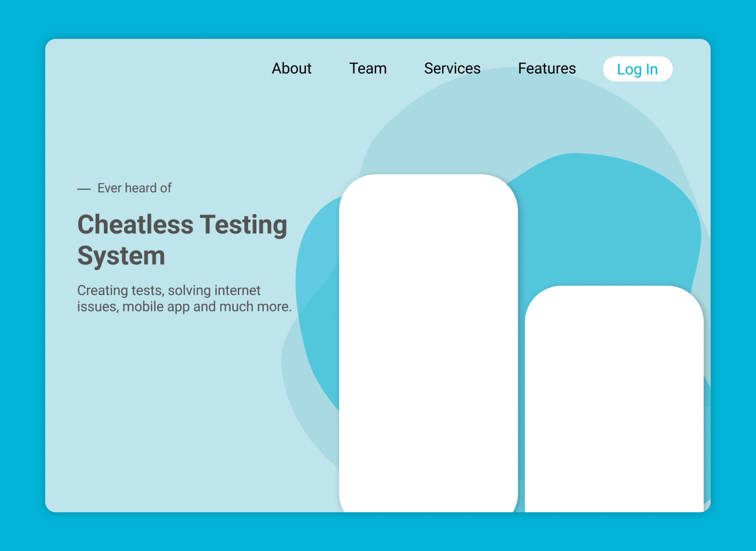Open the About navigation link
This screenshot has width=756, height=551.
tap(291, 68)
